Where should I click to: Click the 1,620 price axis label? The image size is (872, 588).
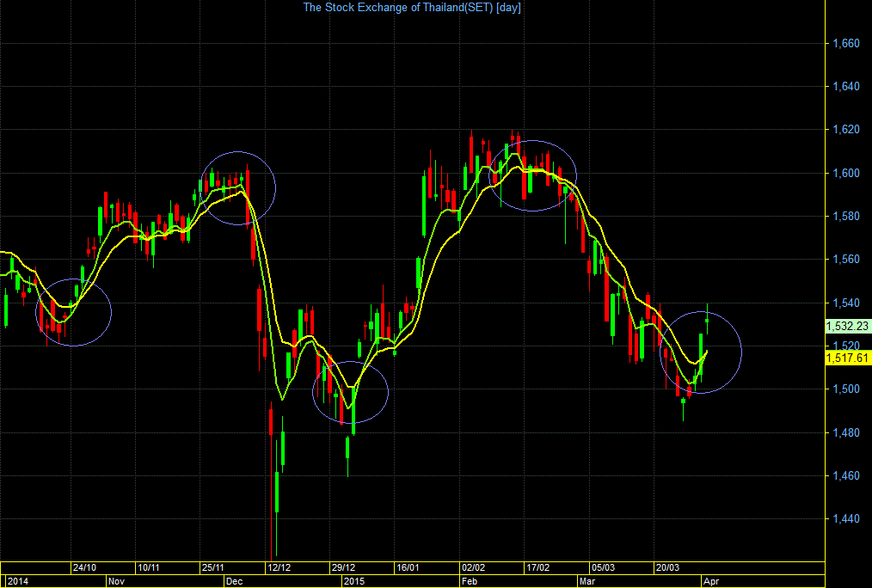[846, 130]
